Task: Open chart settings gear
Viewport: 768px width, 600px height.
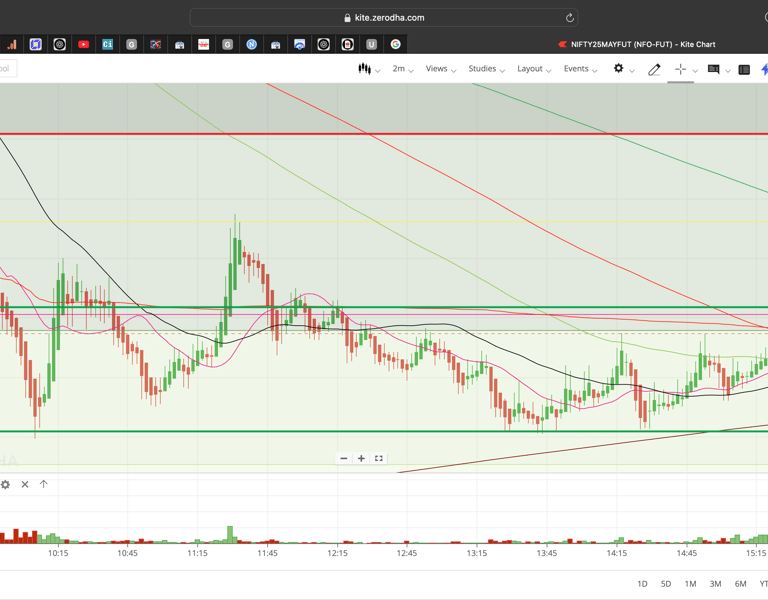Action: (x=619, y=69)
